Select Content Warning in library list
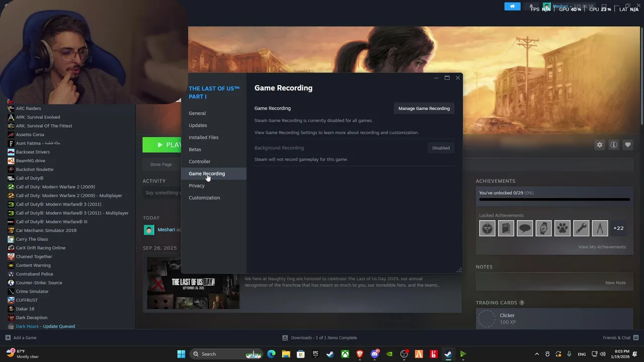Viewport: 644px width, 362px height. (x=33, y=265)
